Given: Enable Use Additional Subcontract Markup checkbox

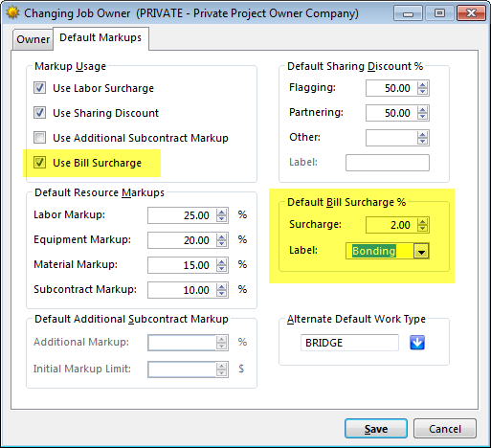Looking at the screenshot, I should pos(39,138).
